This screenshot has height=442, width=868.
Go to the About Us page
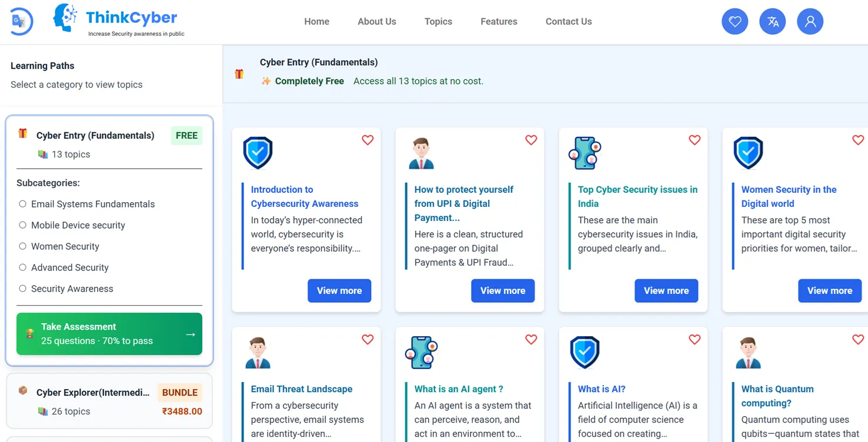point(376,21)
